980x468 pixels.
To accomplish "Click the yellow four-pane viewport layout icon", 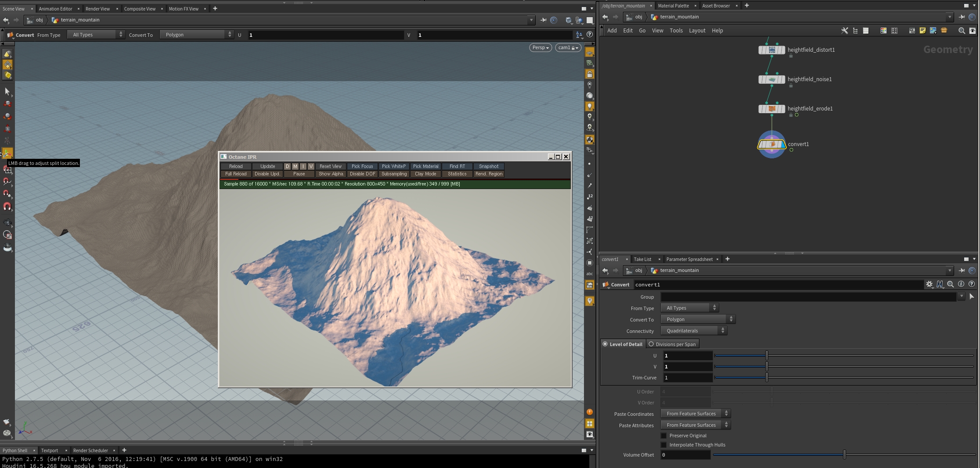I will coord(590,424).
